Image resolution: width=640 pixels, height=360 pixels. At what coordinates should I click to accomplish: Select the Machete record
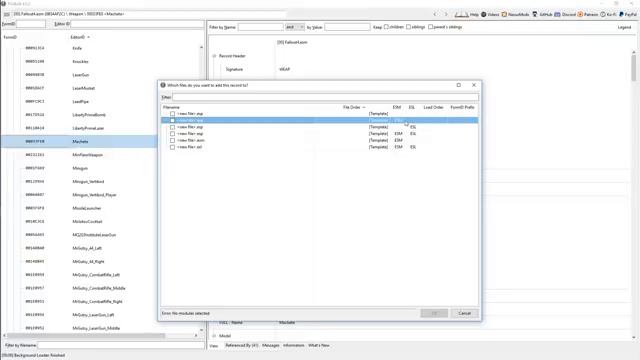click(80, 142)
